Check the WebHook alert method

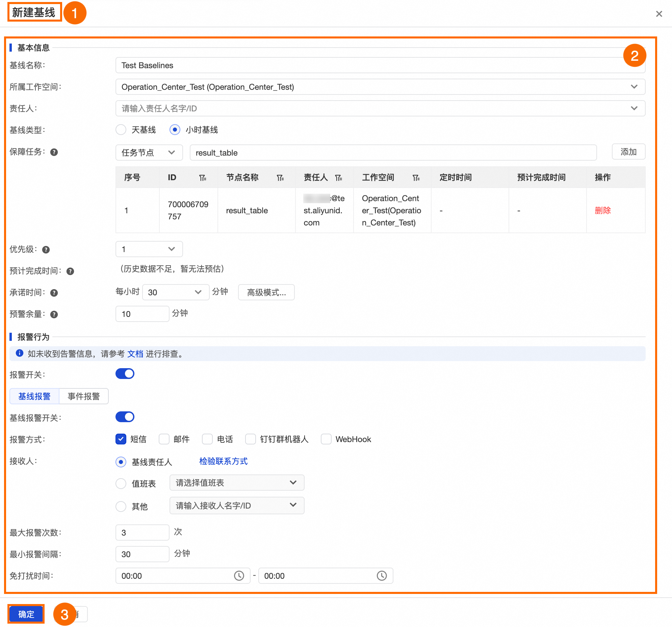[326, 439]
